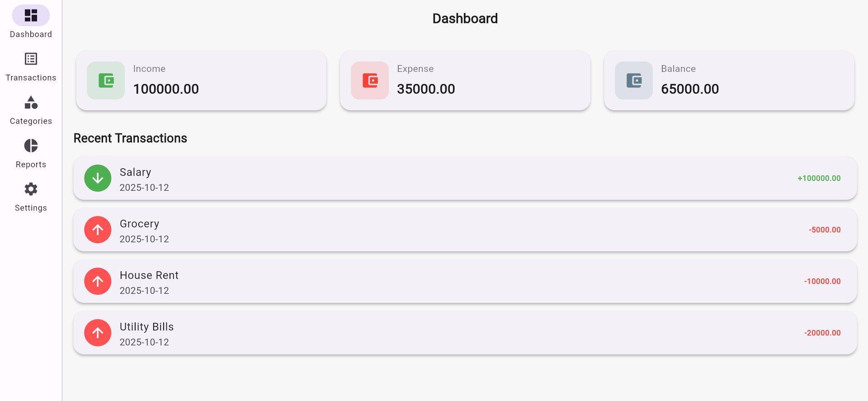This screenshot has height=401, width=868.
Task: Click the red up-arrow icon beside House Rent
Action: pyautogui.click(x=98, y=281)
